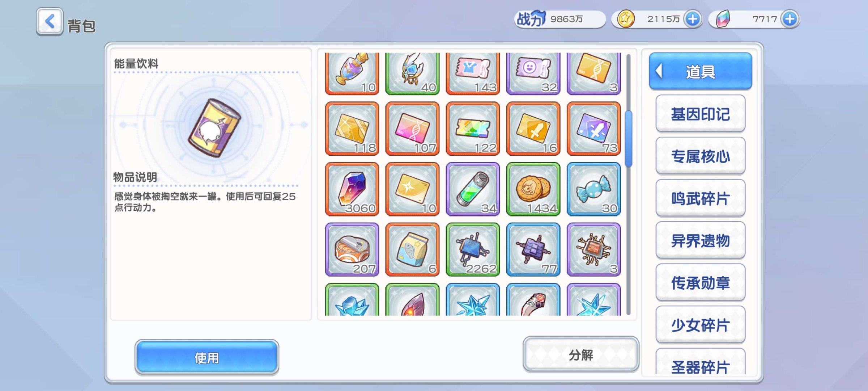
Task: Switch to the 少女碎片 tab
Action: [x=701, y=325]
